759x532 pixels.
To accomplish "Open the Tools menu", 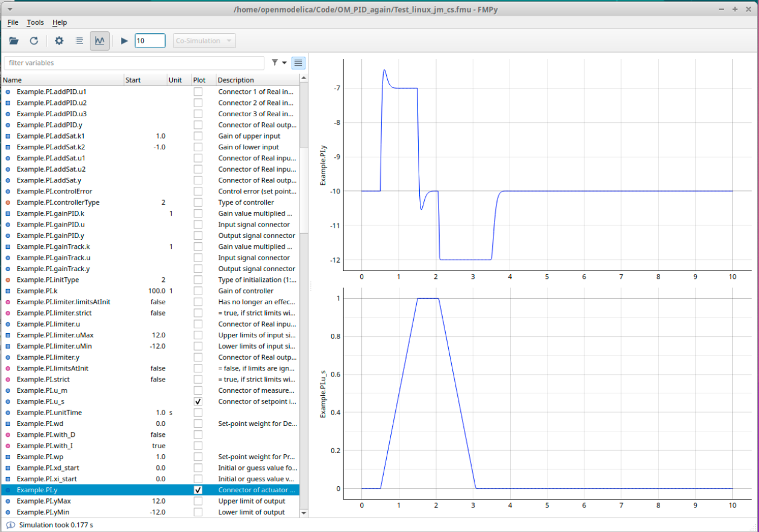I will point(35,22).
